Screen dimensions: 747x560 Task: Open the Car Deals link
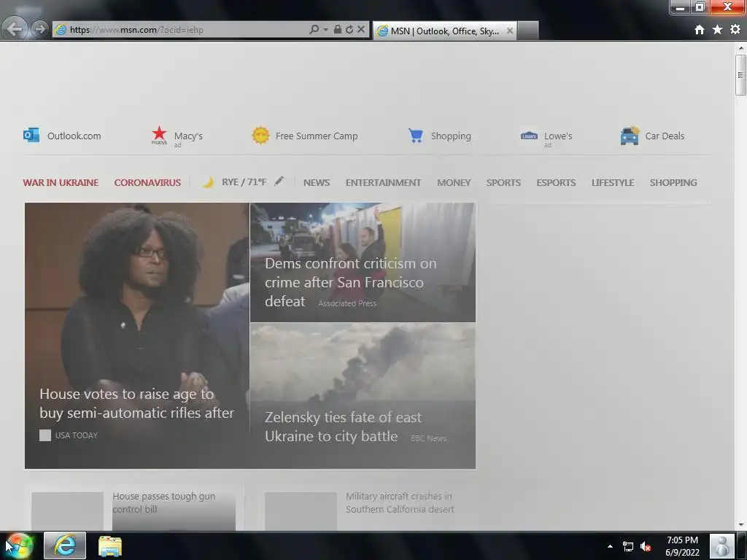(x=665, y=136)
